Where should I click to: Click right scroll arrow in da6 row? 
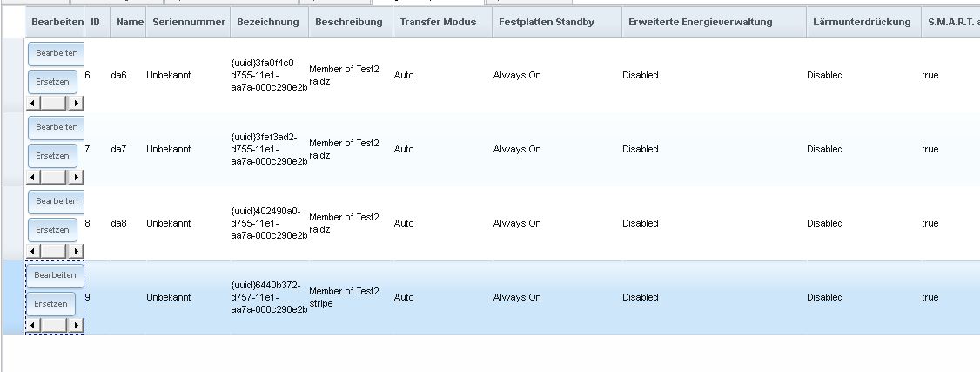77,103
